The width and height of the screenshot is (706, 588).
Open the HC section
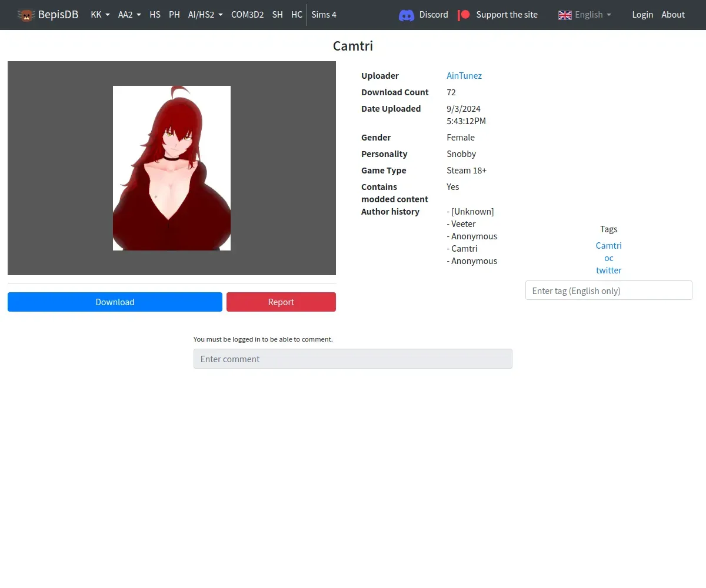tap(297, 15)
